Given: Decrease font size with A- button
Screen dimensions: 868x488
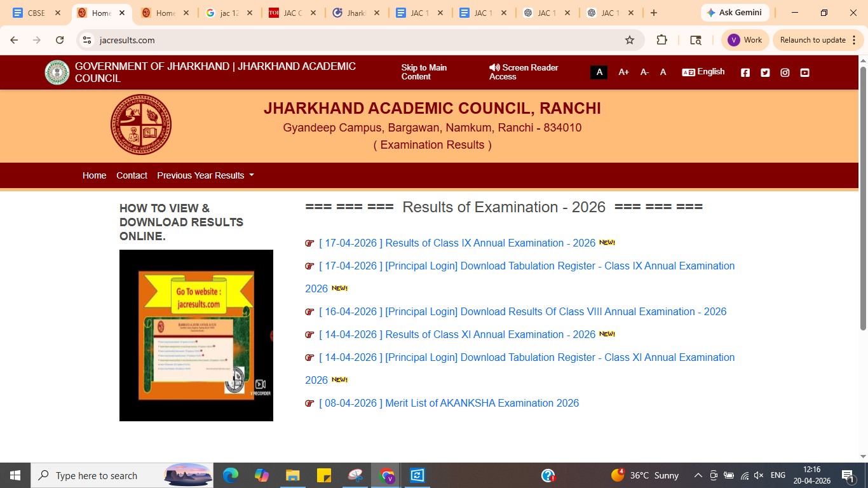Looking at the screenshot, I should pyautogui.click(x=644, y=72).
